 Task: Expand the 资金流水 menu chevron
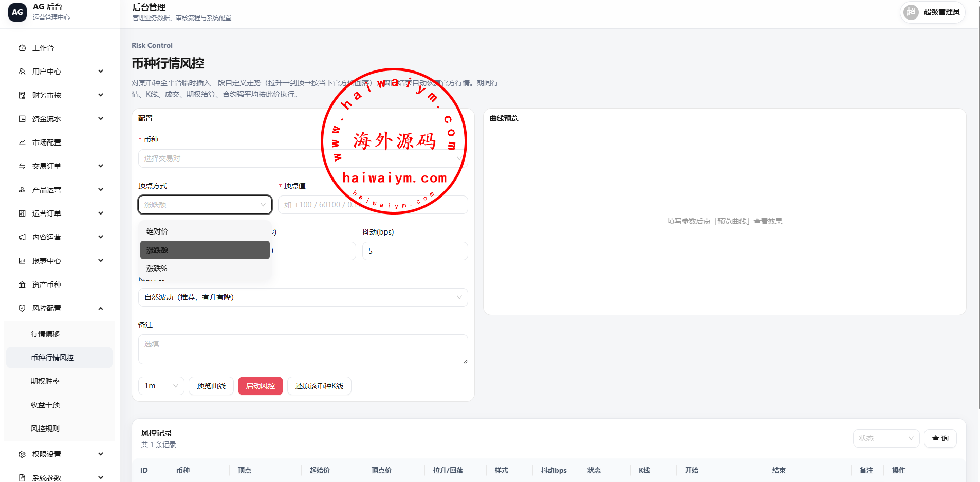(x=101, y=119)
